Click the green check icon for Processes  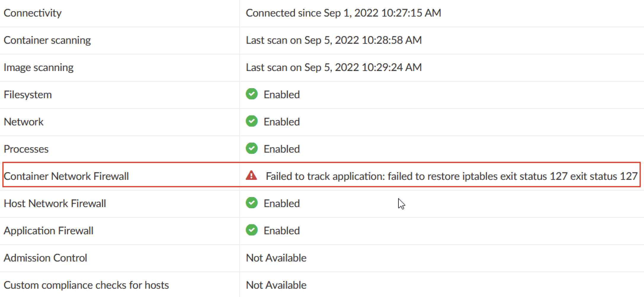(x=251, y=148)
